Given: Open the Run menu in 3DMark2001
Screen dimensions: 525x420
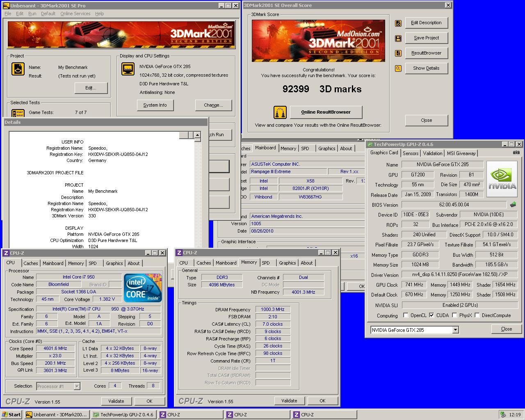Looking at the screenshot, I should [x=32, y=14].
